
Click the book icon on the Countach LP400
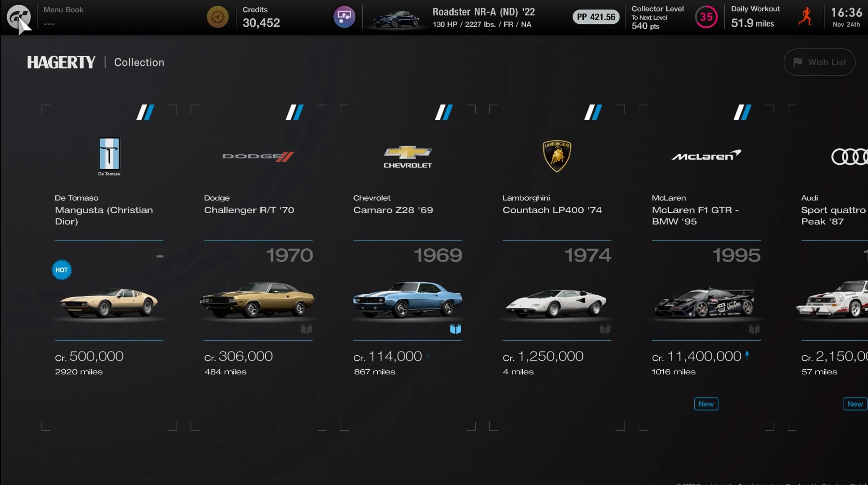[x=605, y=329]
